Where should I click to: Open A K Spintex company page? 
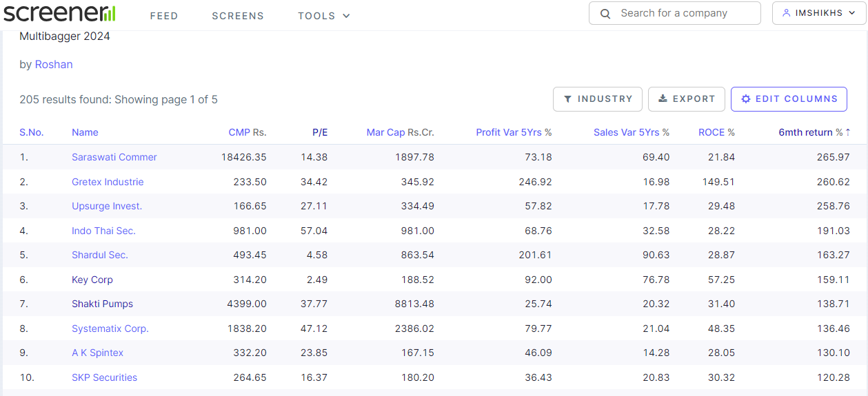pyautogui.click(x=98, y=353)
